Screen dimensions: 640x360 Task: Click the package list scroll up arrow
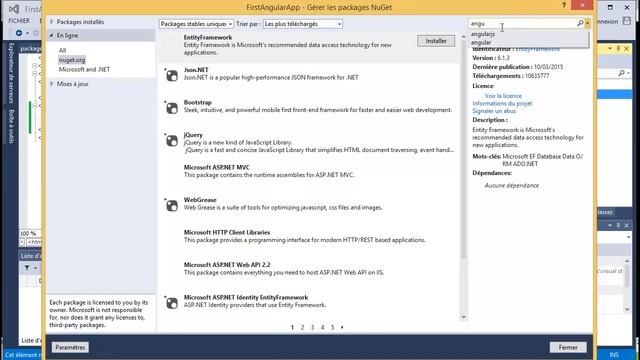(463, 37)
